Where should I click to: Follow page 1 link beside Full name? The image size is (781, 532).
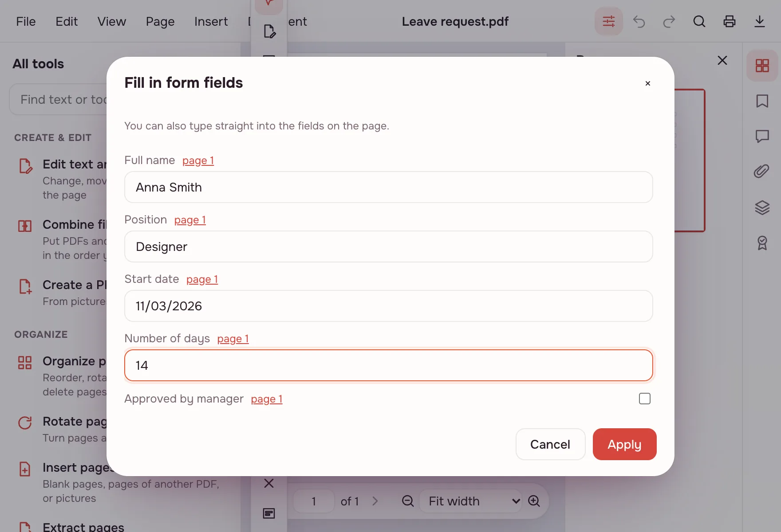198,160
